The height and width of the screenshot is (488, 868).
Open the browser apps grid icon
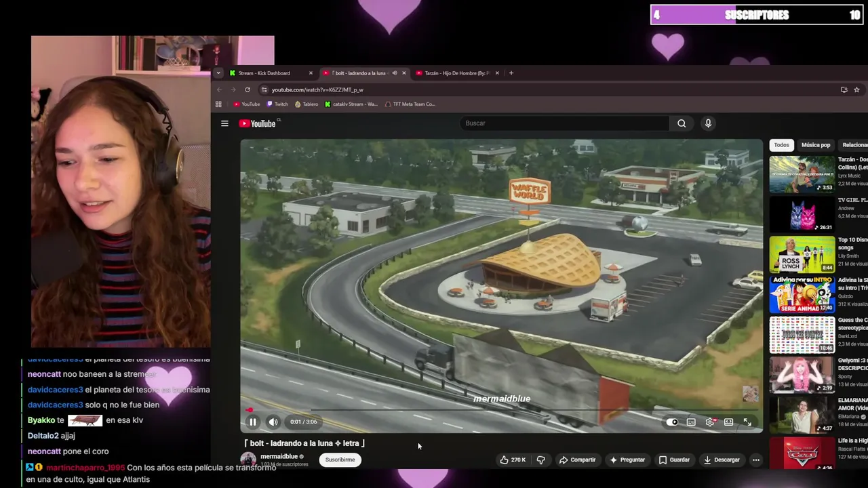[218, 104]
